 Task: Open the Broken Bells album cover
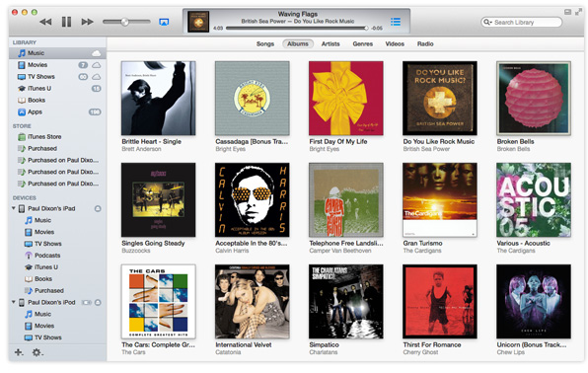pos(534,98)
